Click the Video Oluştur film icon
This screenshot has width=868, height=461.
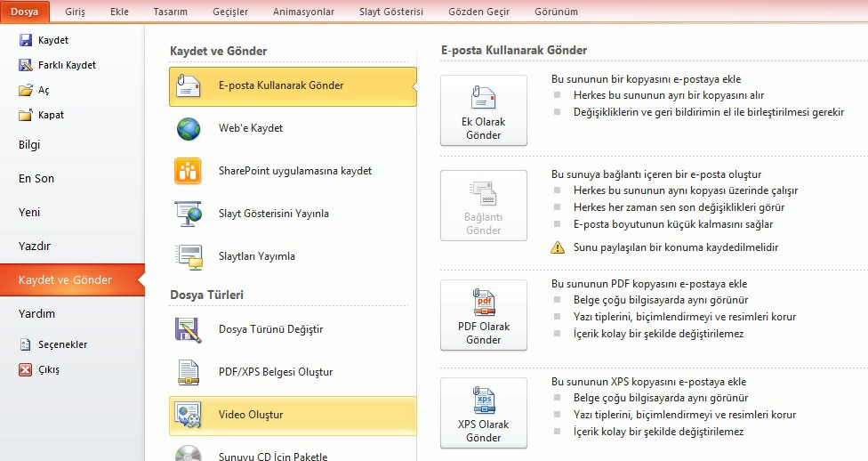(x=189, y=415)
